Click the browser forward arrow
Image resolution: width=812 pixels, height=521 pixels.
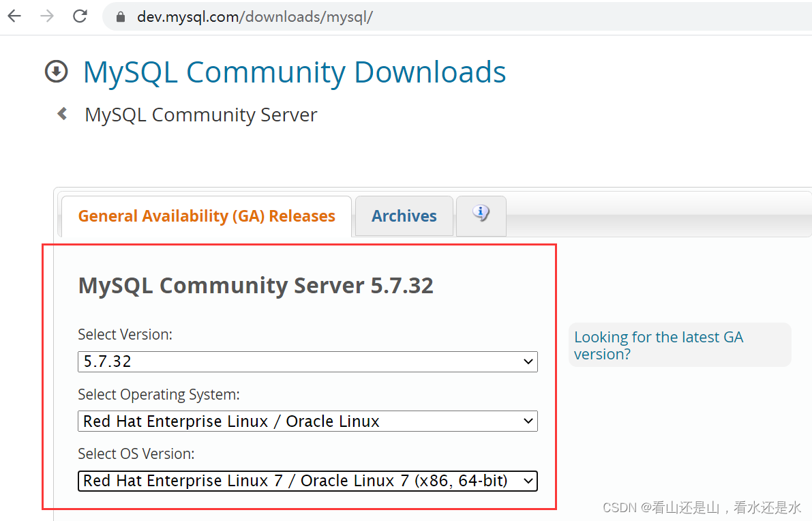tap(47, 16)
